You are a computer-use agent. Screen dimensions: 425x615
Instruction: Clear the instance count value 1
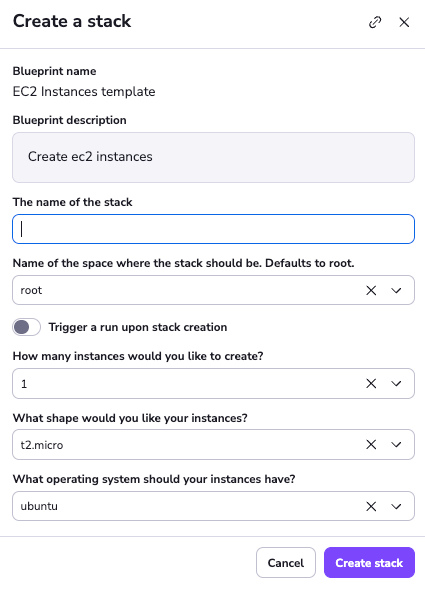pyautogui.click(x=371, y=384)
